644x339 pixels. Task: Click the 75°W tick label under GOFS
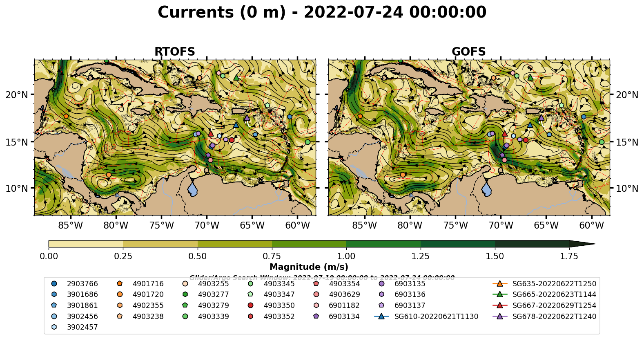[455, 225]
